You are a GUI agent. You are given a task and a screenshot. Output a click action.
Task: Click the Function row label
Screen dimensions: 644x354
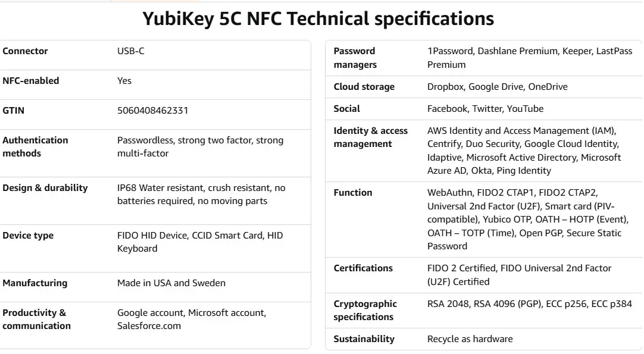353,193
